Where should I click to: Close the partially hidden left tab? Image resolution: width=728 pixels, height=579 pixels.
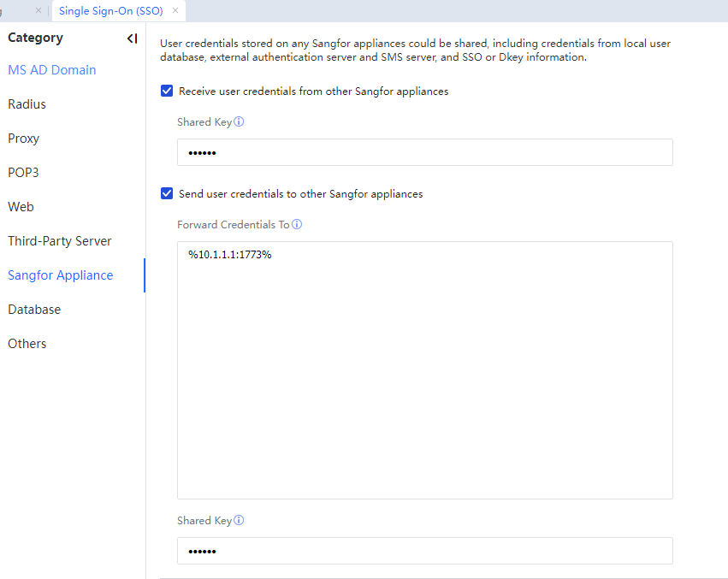click(38, 10)
